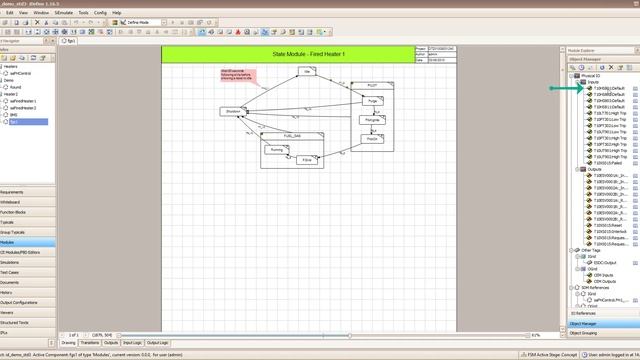Open the Whiteboard section in left sidebar
640x360 pixels.
[28, 202]
